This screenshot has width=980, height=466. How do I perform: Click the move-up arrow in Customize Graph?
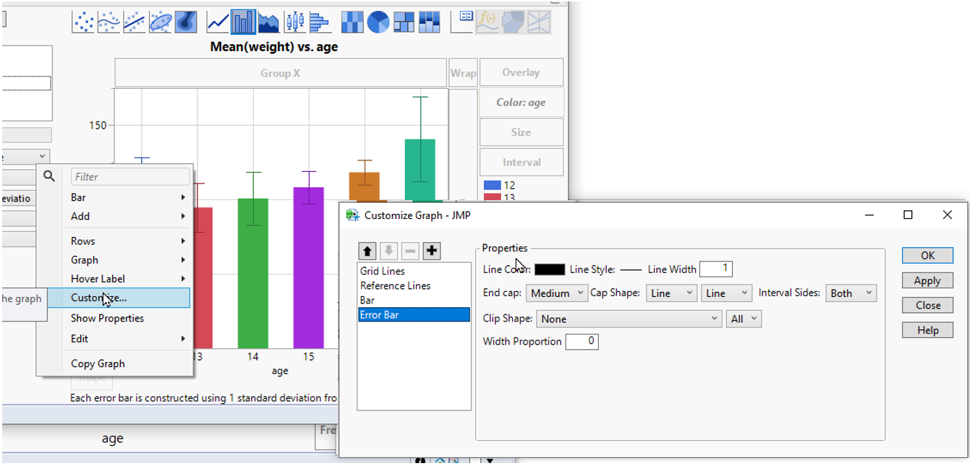367,251
